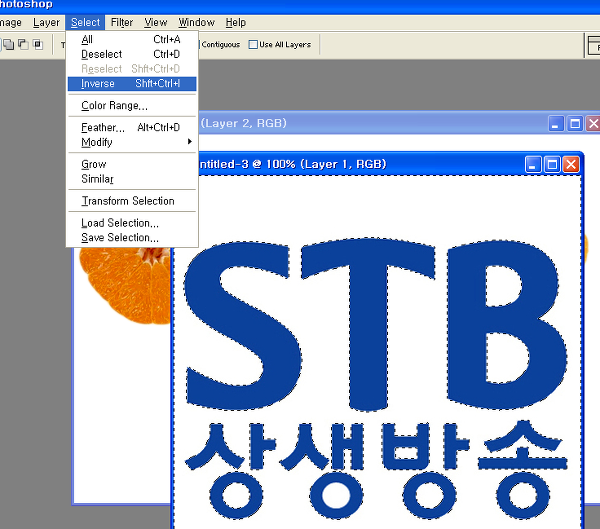The height and width of the screenshot is (529, 600).
Task: Choose Transform Selection menu entry
Action: 132,201
